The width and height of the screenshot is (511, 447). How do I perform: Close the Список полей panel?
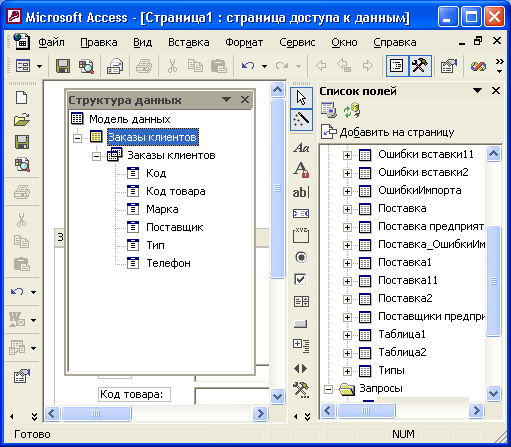[496, 90]
